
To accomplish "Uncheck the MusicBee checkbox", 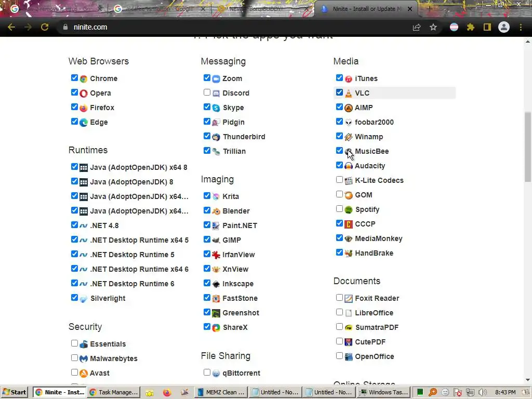I will [x=339, y=150].
